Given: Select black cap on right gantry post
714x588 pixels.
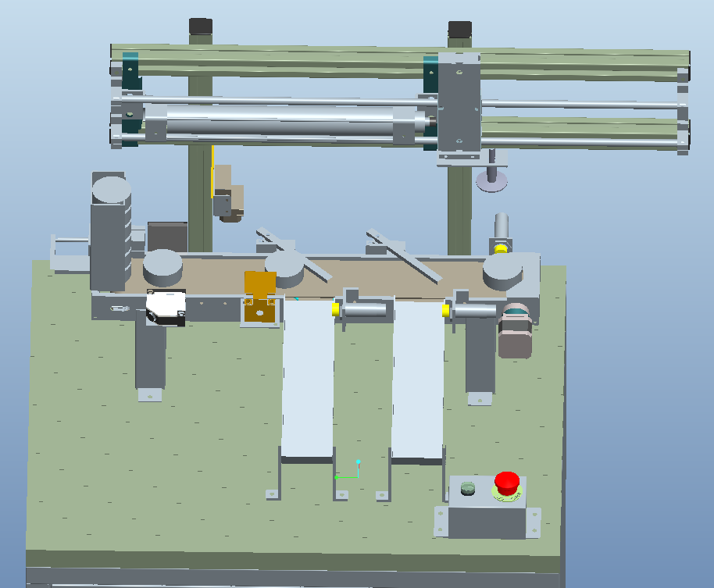Looking at the screenshot, I should 460,29.
